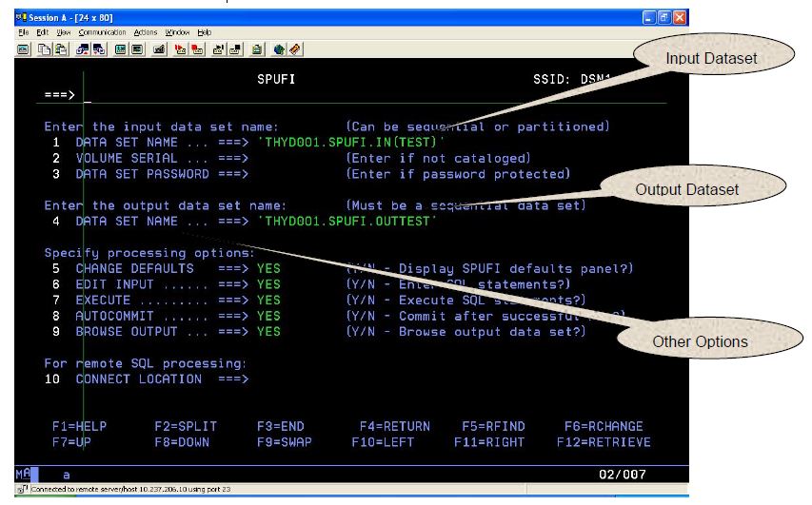The image size is (812, 505).
Task: Click the clipboard toolbar icon beside globe
Action: (x=257, y=49)
